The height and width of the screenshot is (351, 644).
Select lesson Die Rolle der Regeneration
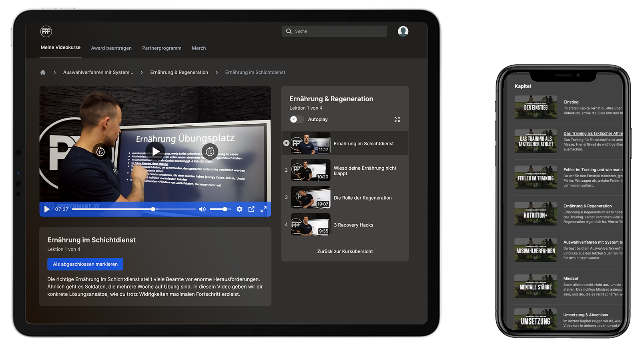coord(363,198)
